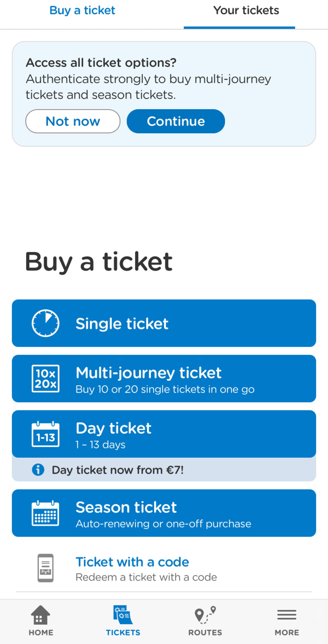Screen dimensions: 328x644
Task: Tap the Day ticket now from €7 banner
Action: (164, 470)
